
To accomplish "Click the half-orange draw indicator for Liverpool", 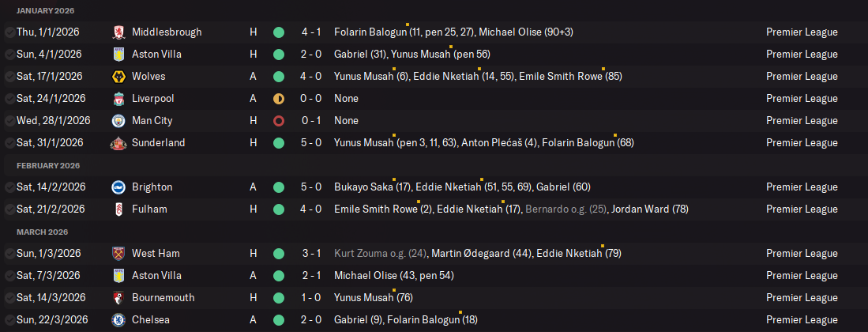I will click(x=278, y=99).
